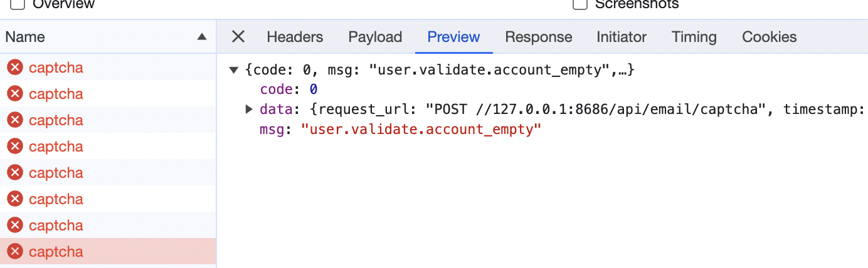Open the Initiator tab
Viewport: 868px width, 268px height.
point(622,37)
